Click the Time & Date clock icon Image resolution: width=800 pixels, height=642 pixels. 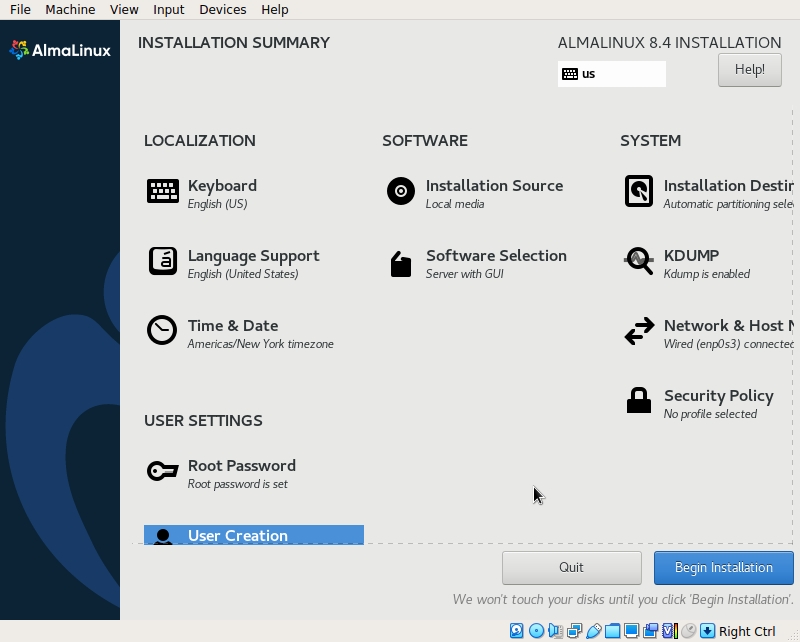point(162,330)
